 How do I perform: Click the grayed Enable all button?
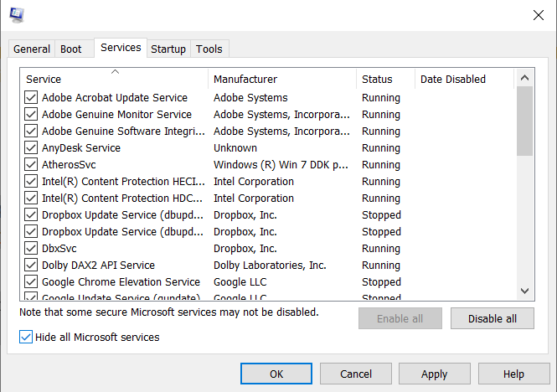tap(400, 318)
